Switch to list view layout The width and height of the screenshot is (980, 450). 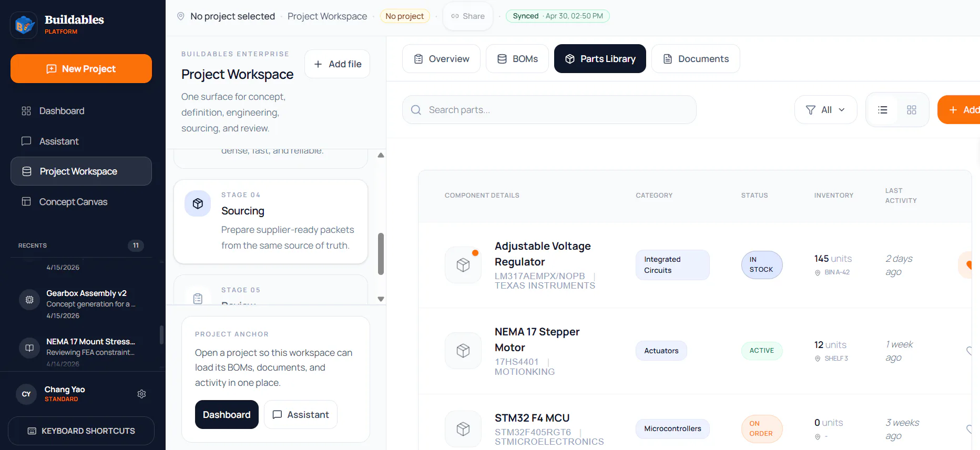click(x=883, y=110)
